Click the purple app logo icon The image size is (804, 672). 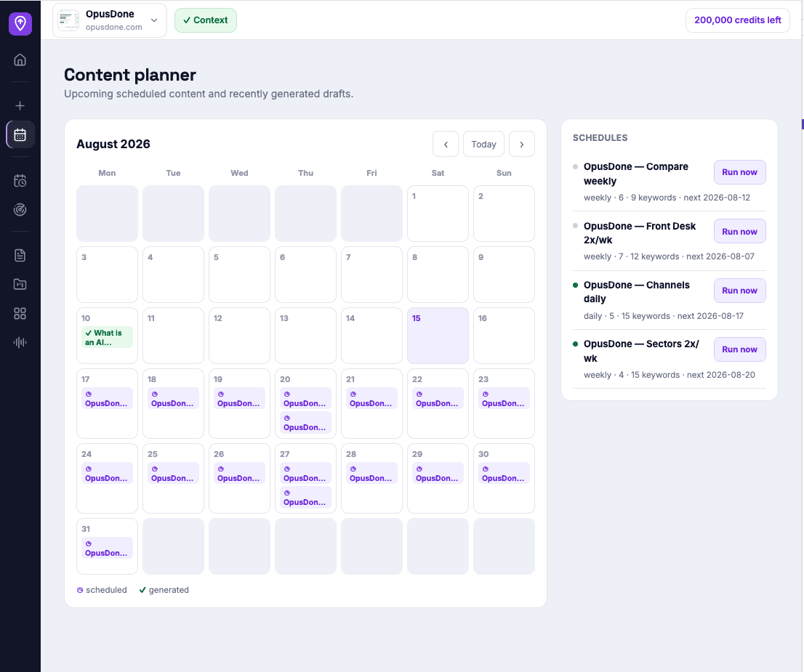(x=20, y=23)
